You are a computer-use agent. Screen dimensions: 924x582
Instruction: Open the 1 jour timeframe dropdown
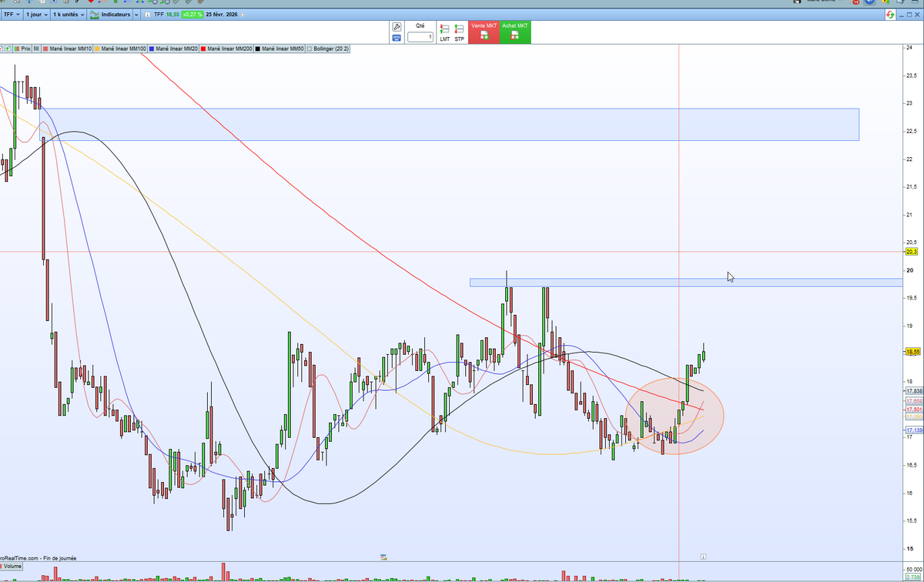pyautogui.click(x=36, y=15)
